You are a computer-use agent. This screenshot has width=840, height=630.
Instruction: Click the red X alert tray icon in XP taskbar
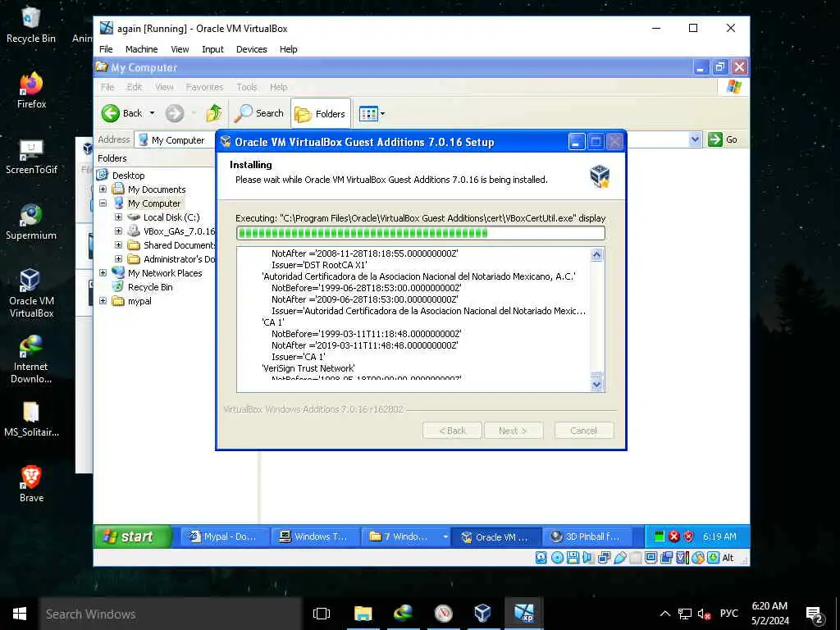(674, 536)
